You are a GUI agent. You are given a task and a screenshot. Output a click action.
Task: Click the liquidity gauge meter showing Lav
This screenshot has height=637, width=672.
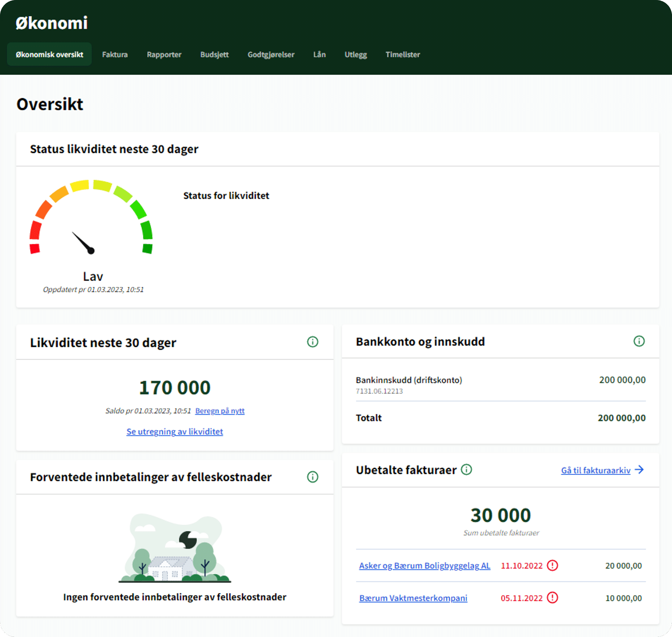[91, 219]
